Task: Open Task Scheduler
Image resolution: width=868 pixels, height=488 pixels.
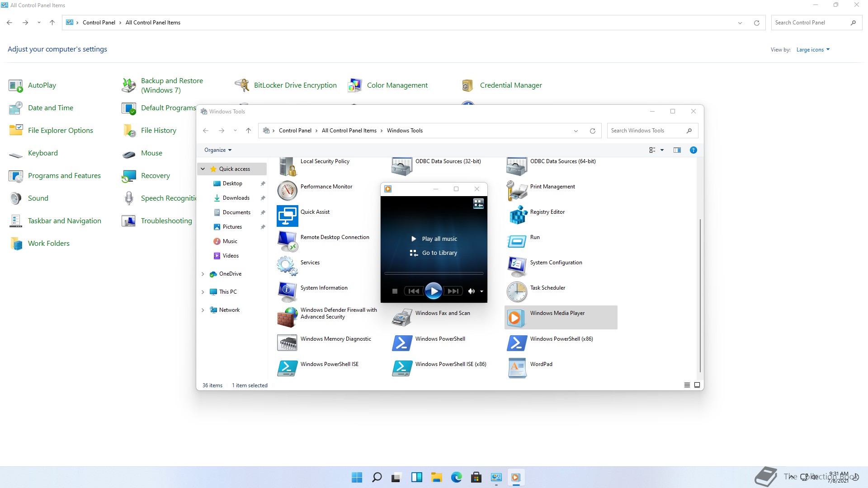Action: [536, 292]
